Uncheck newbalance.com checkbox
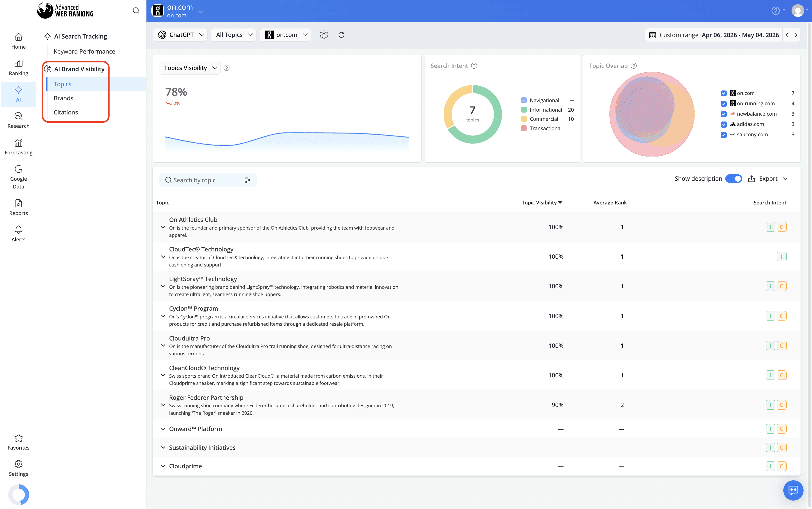Viewport: 812px width, 509px height. click(723, 114)
